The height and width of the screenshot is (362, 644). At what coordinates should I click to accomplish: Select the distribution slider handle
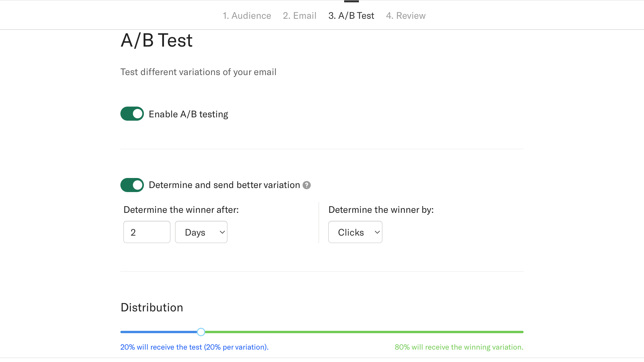coord(201,331)
